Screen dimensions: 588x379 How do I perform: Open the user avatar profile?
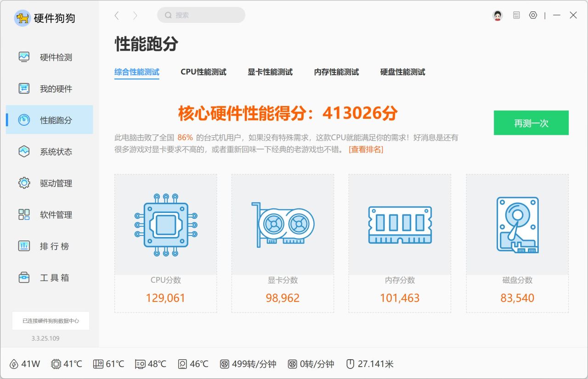point(498,16)
